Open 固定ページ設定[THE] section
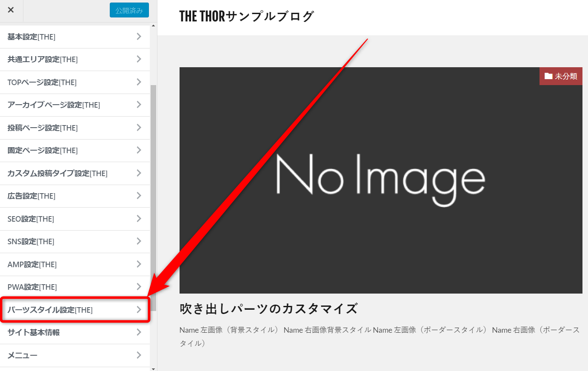The image size is (588, 371). (x=75, y=151)
